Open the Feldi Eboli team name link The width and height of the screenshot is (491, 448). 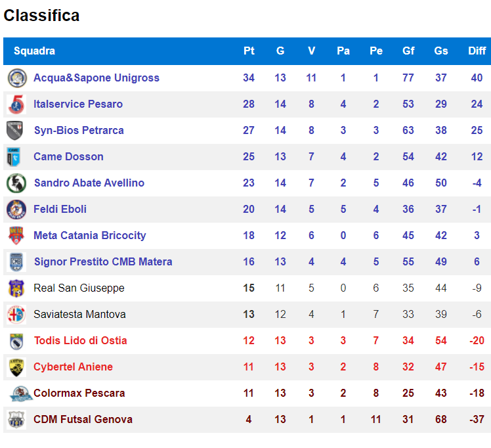[60, 210]
